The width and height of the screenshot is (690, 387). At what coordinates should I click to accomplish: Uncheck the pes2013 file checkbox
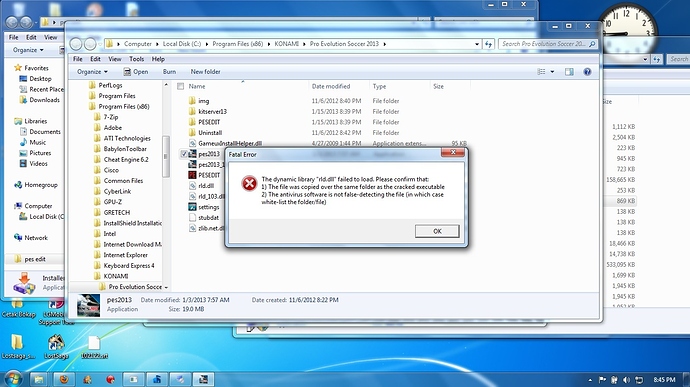(184, 154)
